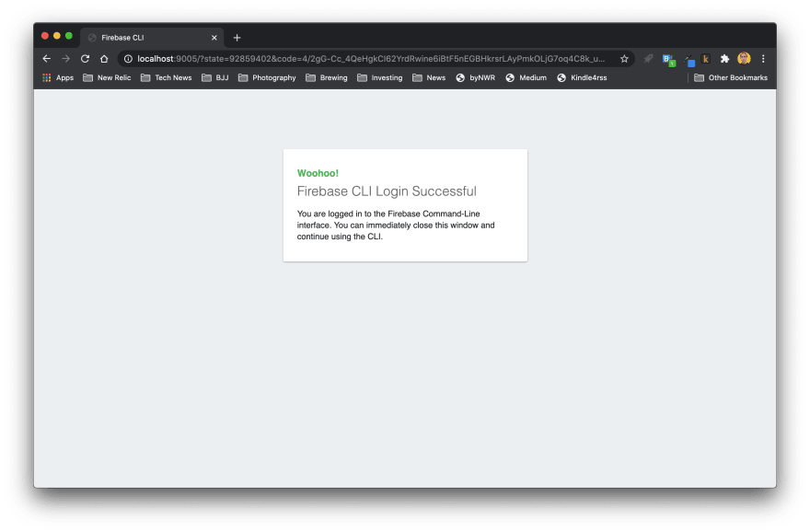Expand the Tech News bookmarks folder
This screenshot has width=810, height=532.
tap(166, 78)
